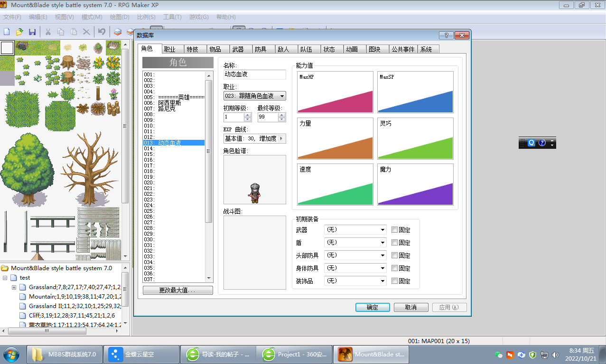Image resolution: width=606 pixels, height=364 pixels.
Task: Open the Windows Start menu
Action: click(11, 354)
